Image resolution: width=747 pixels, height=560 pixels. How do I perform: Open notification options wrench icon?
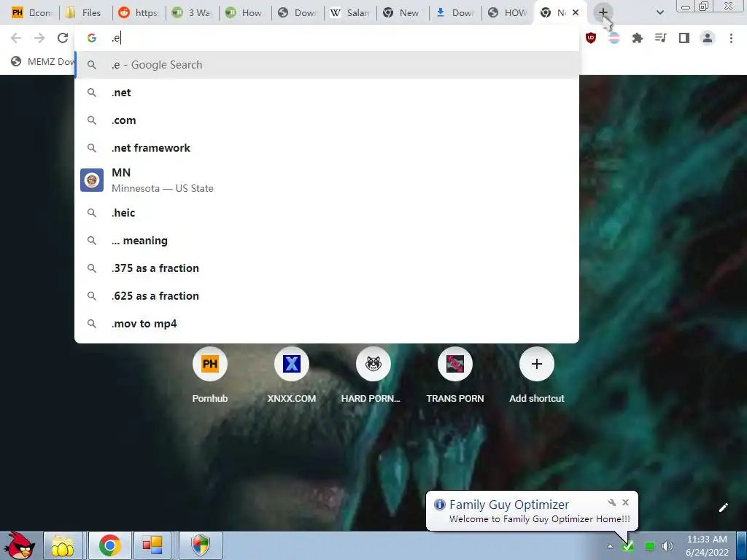point(612,502)
